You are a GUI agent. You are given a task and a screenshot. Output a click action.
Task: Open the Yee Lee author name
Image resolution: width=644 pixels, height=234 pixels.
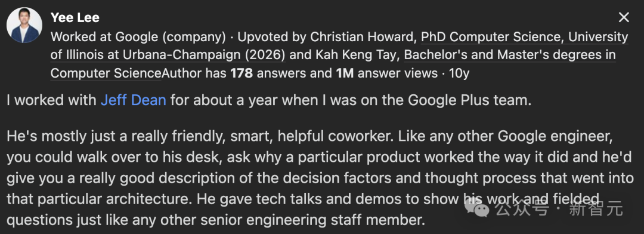pos(75,18)
